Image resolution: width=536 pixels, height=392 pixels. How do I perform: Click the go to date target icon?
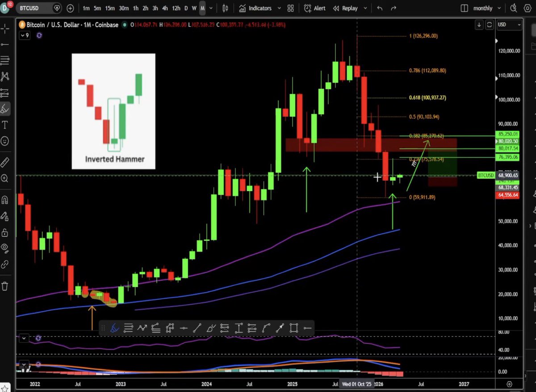pos(509,384)
